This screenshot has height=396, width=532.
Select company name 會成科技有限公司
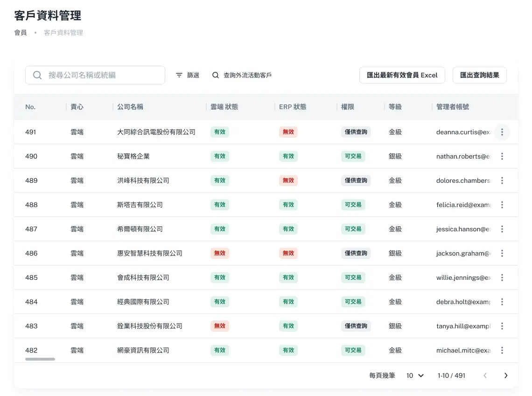click(143, 278)
